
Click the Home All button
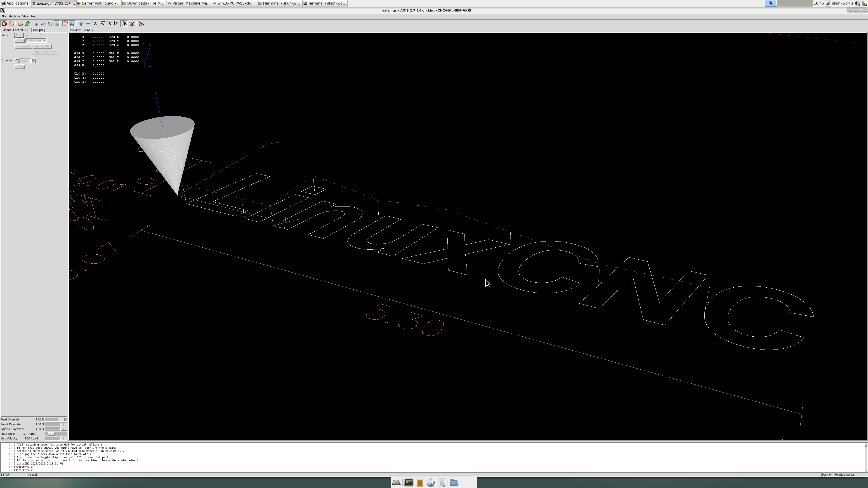click(23, 46)
